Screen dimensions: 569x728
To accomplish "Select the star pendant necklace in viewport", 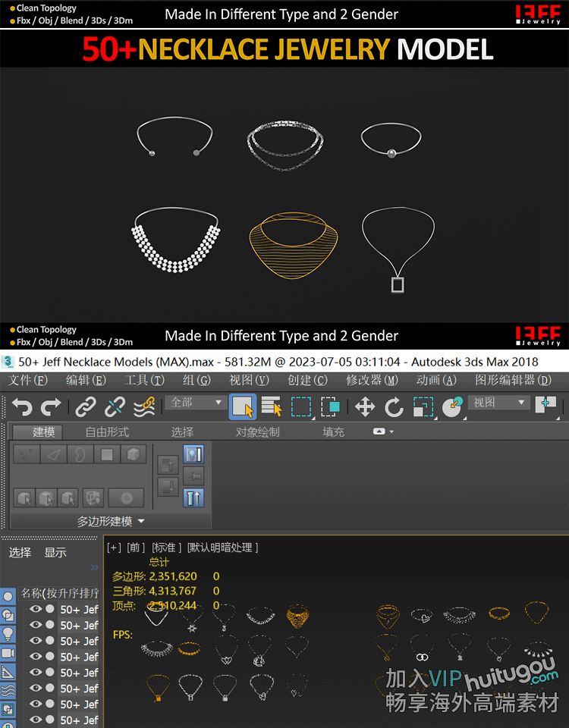I will click(x=191, y=620).
